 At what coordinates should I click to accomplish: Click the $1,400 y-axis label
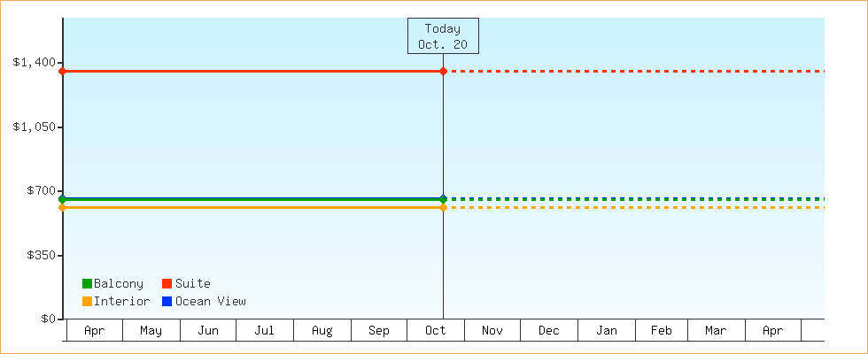pos(34,62)
